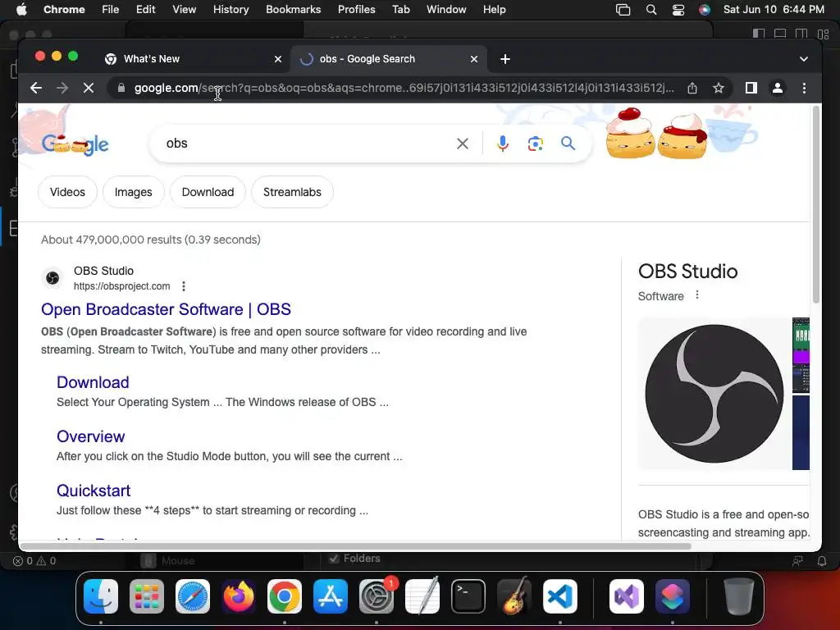Image resolution: width=840 pixels, height=630 pixels.
Task: Open the Profiles menu
Action: 356,10
